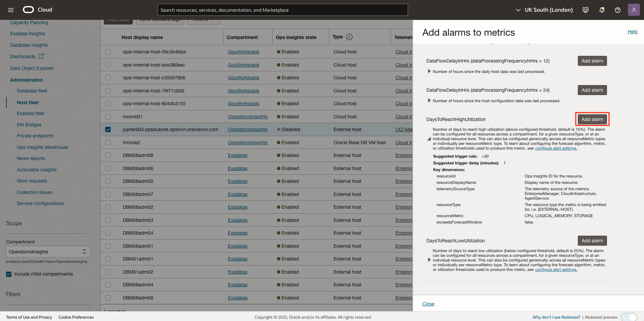Expand DaysToReachLowUtilization details triangle

pos(429,260)
